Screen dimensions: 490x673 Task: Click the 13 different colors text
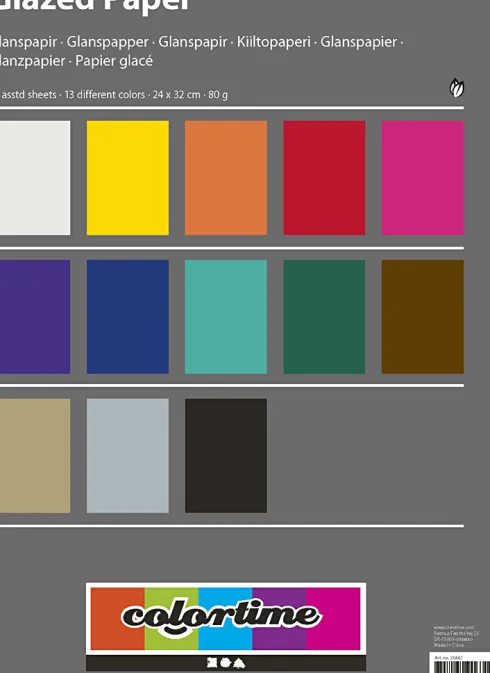coord(105,94)
